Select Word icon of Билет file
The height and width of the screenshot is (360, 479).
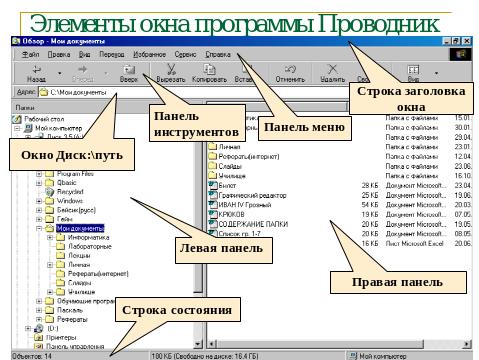[213, 185]
